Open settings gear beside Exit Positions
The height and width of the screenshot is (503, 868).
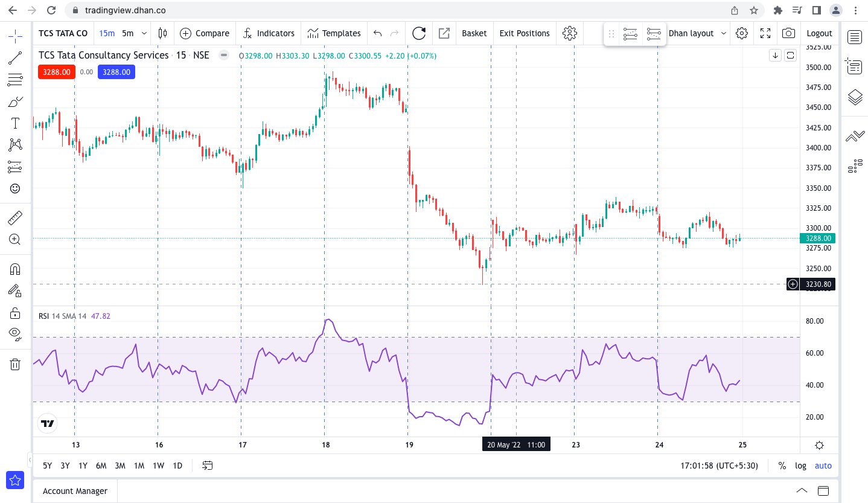click(570, 33)
